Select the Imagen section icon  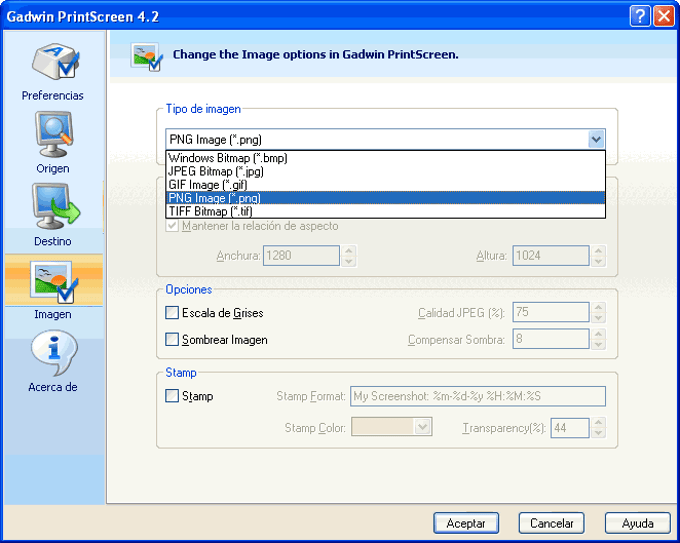(x=54, y=282)
